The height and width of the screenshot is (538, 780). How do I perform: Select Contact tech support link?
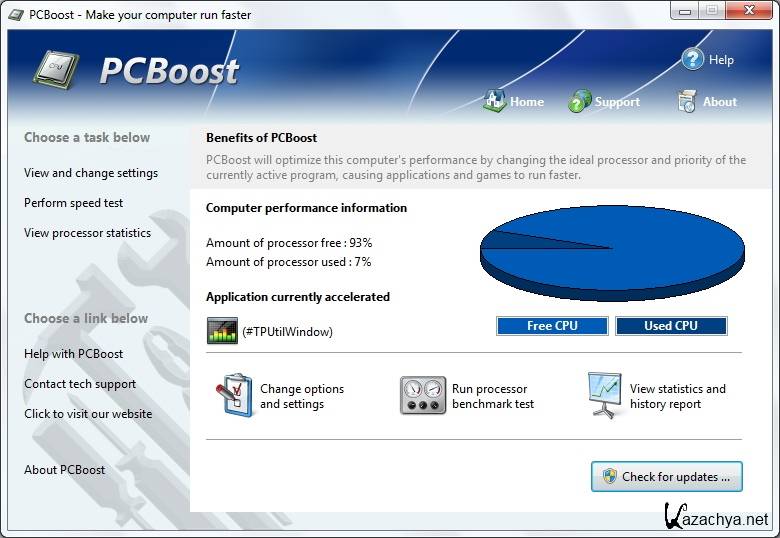coord(80,384)
